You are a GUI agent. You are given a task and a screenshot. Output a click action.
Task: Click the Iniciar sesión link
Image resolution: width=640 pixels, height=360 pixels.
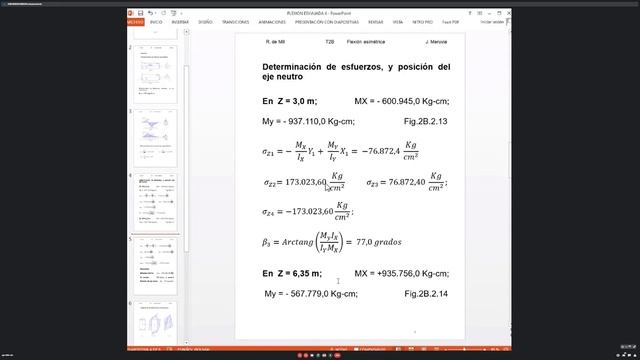(492, 22)
